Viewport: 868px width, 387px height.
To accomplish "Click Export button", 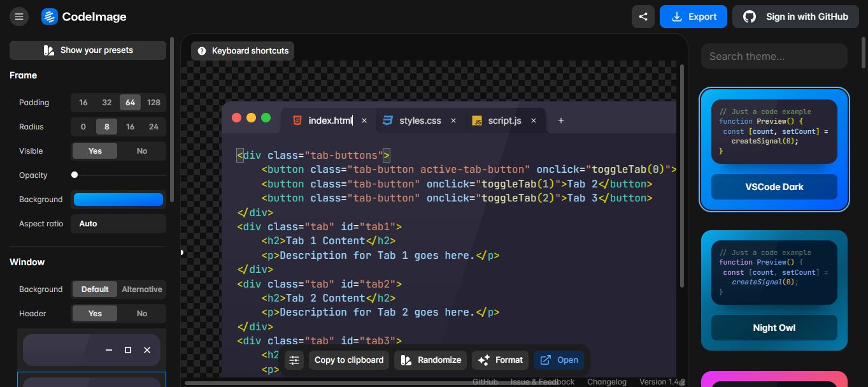I will point(694,17).
